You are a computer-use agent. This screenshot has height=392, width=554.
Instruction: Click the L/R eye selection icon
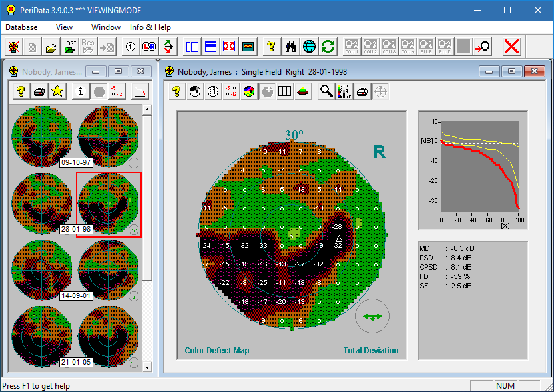click(x=150, y=47)
